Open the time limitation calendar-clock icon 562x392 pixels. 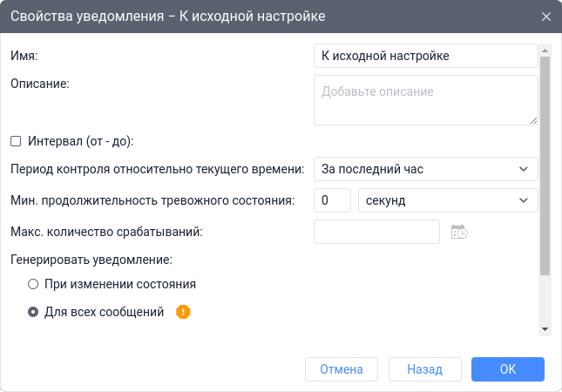(x=459, y=232)
